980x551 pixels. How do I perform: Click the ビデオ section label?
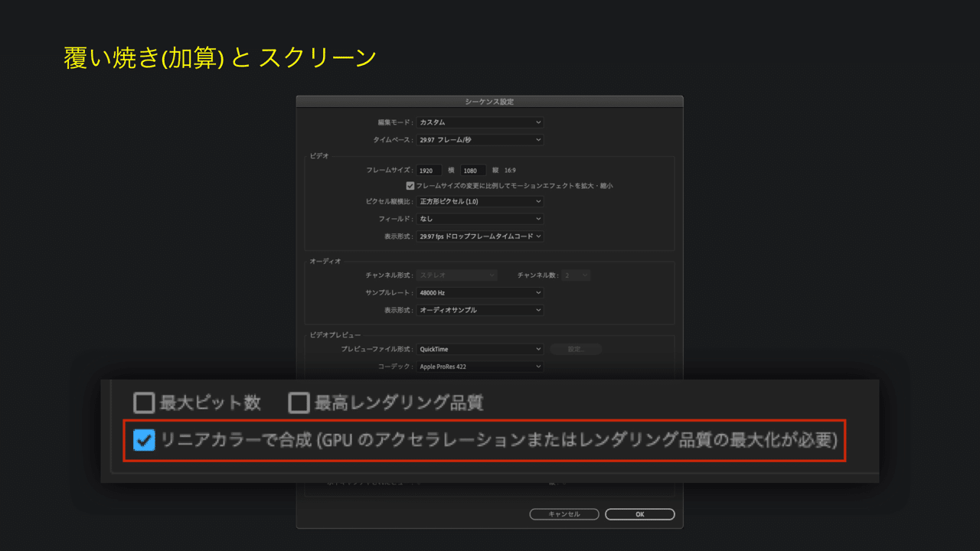click(x=318, y=155)
